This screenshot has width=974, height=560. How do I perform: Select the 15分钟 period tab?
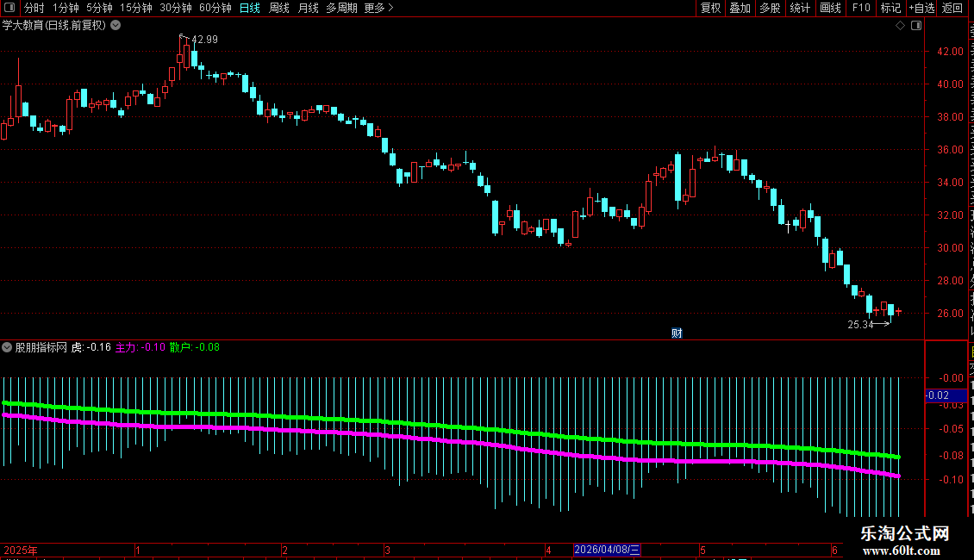point(135,8)
